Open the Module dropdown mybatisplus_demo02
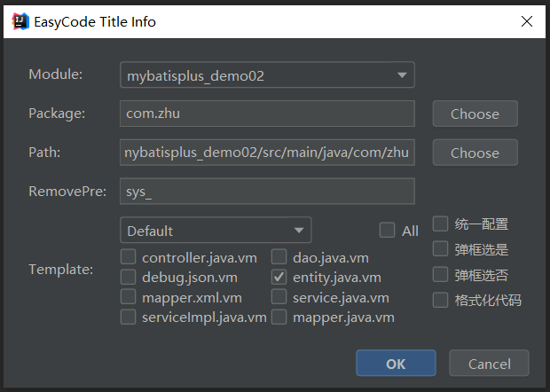Image resolution: width=550 pixels, height=392 pixels. 267,74
